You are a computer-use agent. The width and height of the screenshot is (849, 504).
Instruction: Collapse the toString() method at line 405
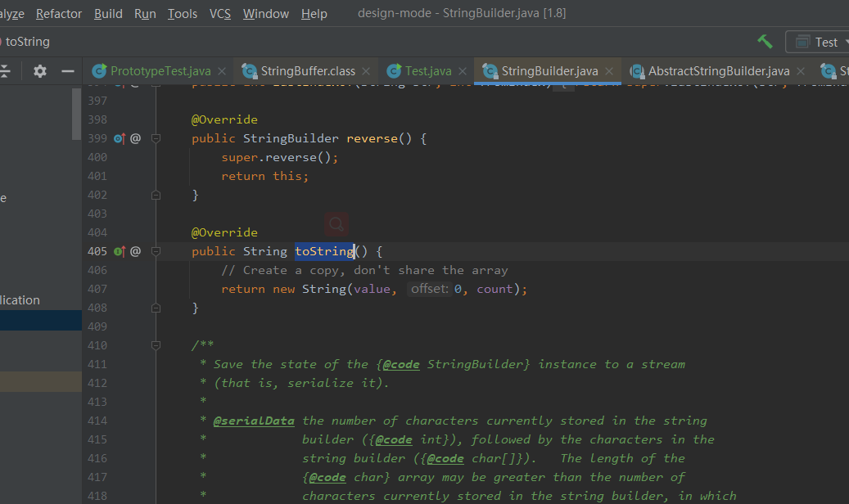click(156, 251)
